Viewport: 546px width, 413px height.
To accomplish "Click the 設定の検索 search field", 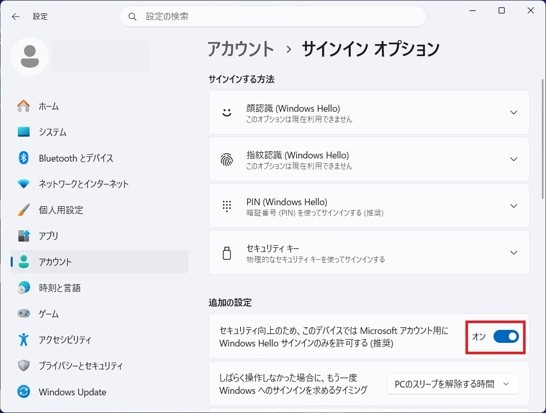I will click(273, 16).
